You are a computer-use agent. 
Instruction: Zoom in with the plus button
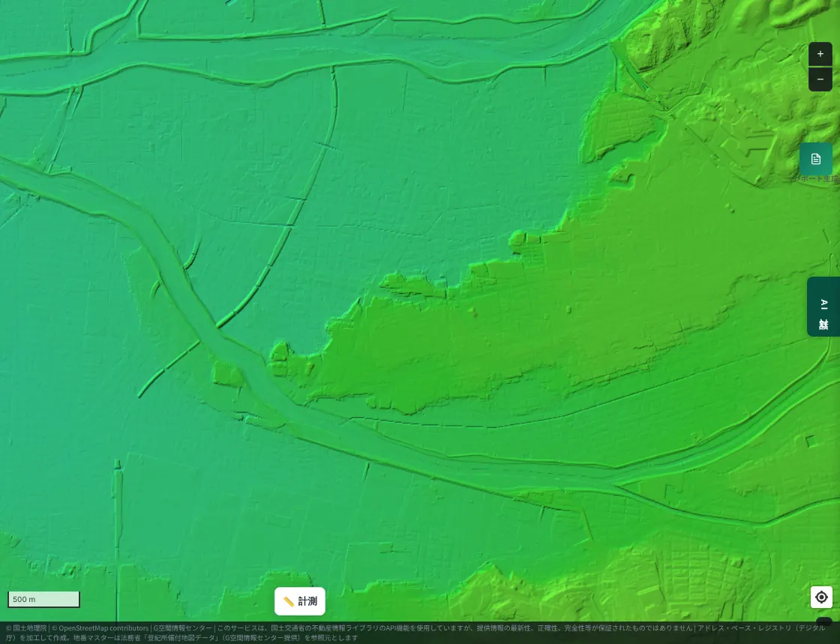(x=820, y=54)
